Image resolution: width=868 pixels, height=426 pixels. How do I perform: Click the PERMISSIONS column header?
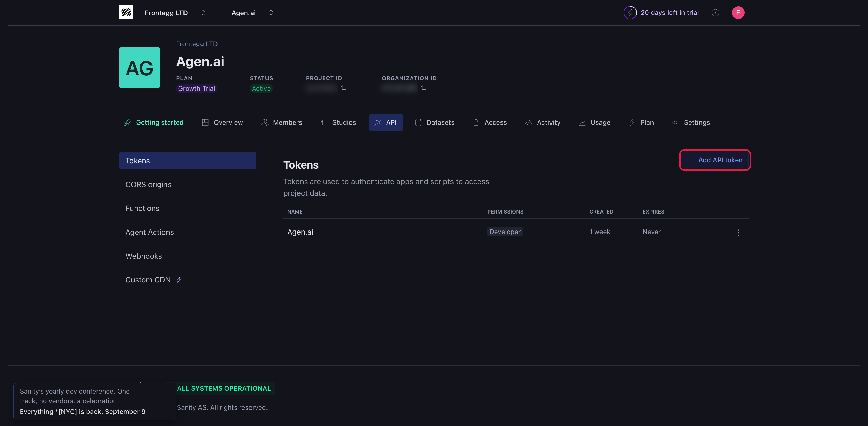coord(505,212)
